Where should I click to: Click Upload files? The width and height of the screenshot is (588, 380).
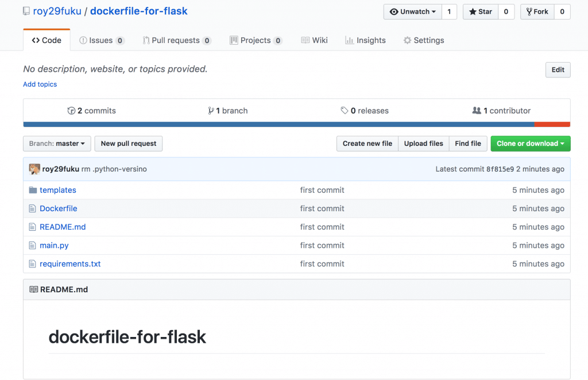(x=423, y=144)
